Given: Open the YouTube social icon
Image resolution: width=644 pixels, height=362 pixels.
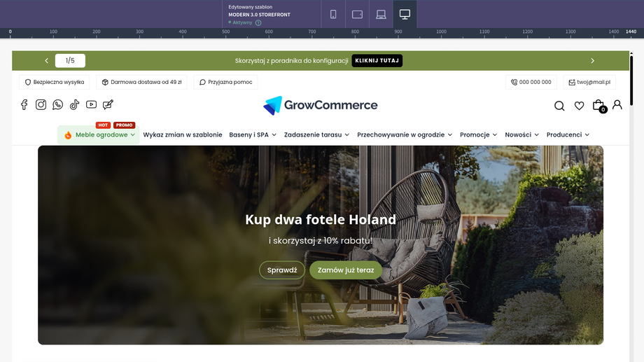Looking at the screenshot, I should (x=91, y=105).
